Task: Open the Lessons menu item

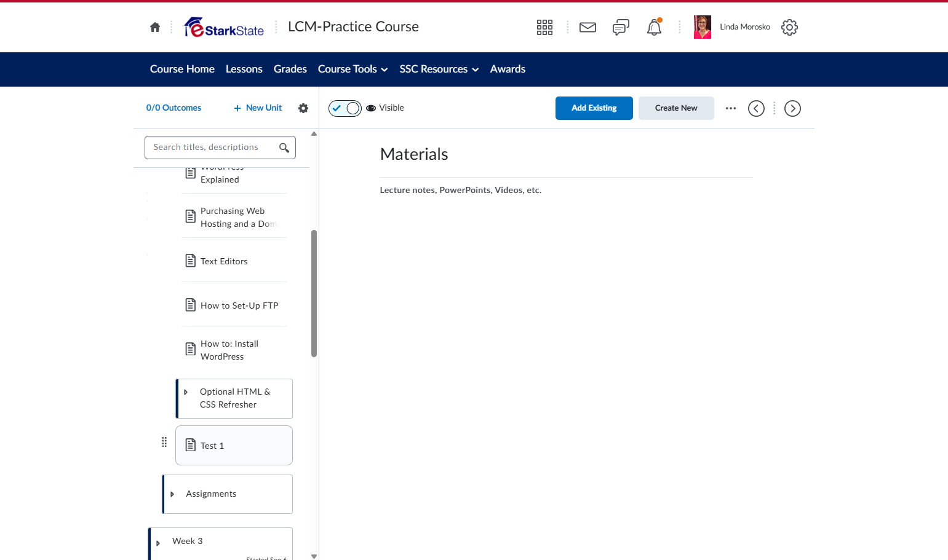Action: tap(244, 69)
